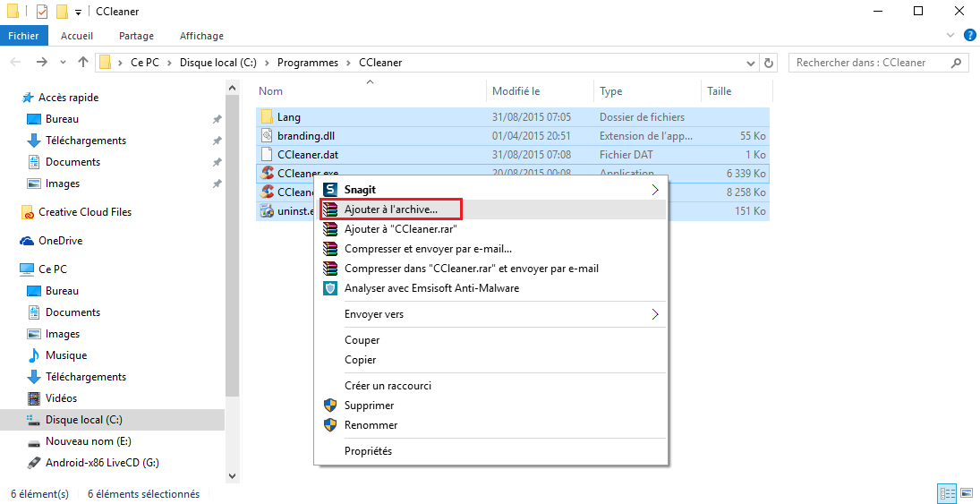Click the Refresh button in address bar
This screenshot has width=980, height=504.
click(768, 63)
